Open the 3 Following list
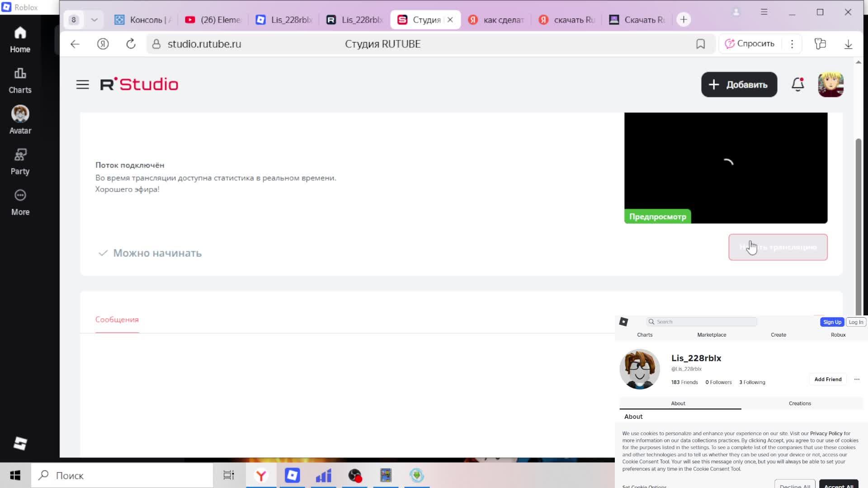The height and width of the screenshot is (488, 868). point(752,382)
